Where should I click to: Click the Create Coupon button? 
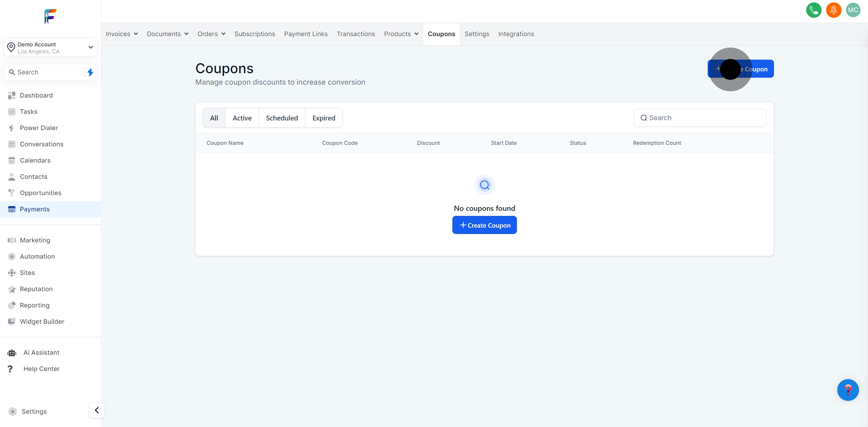(x=484, y=225)
